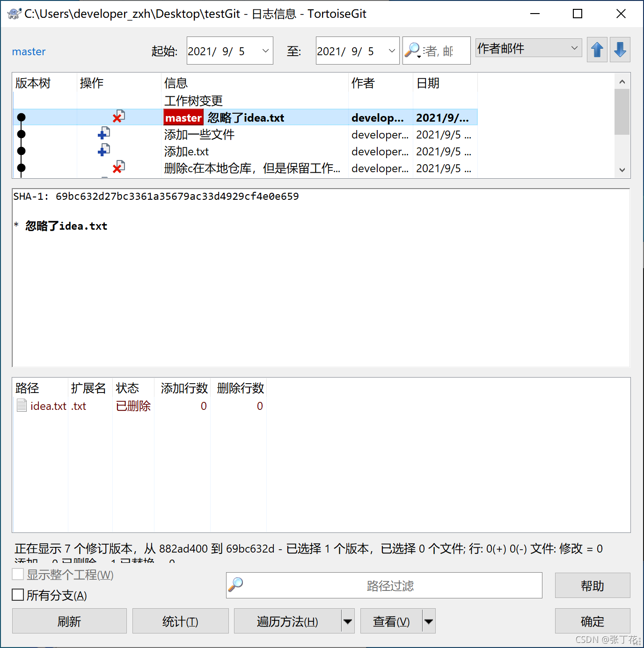The width and height of the screenshot is (644, 648).
Task: Click the 已删除 status cell
Action: coord(133,406)
